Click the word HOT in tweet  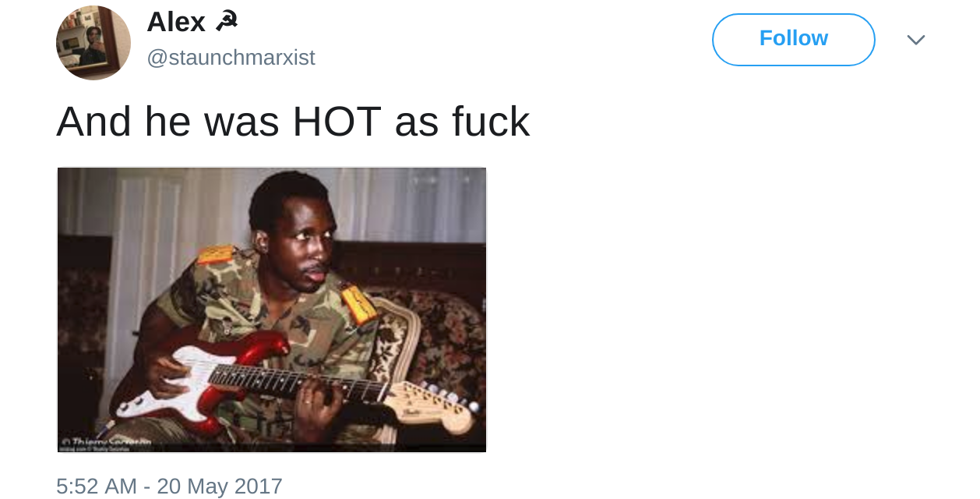337,122
